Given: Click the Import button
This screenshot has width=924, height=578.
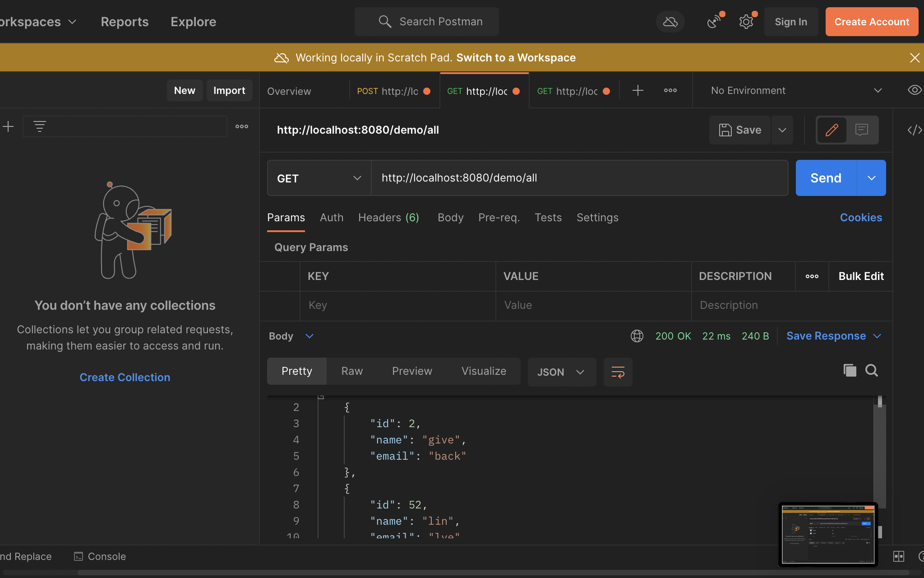Looking at the screenshot, I should point(229,90).
